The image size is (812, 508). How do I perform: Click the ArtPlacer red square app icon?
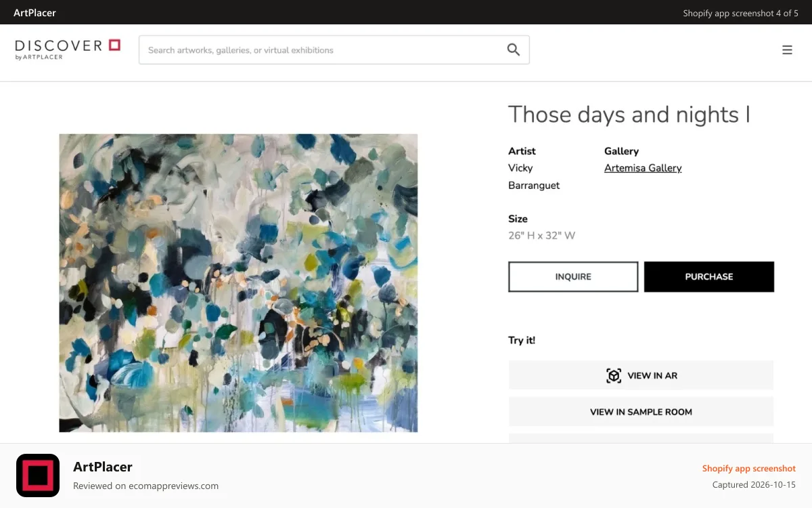click(x=38, y=475)
